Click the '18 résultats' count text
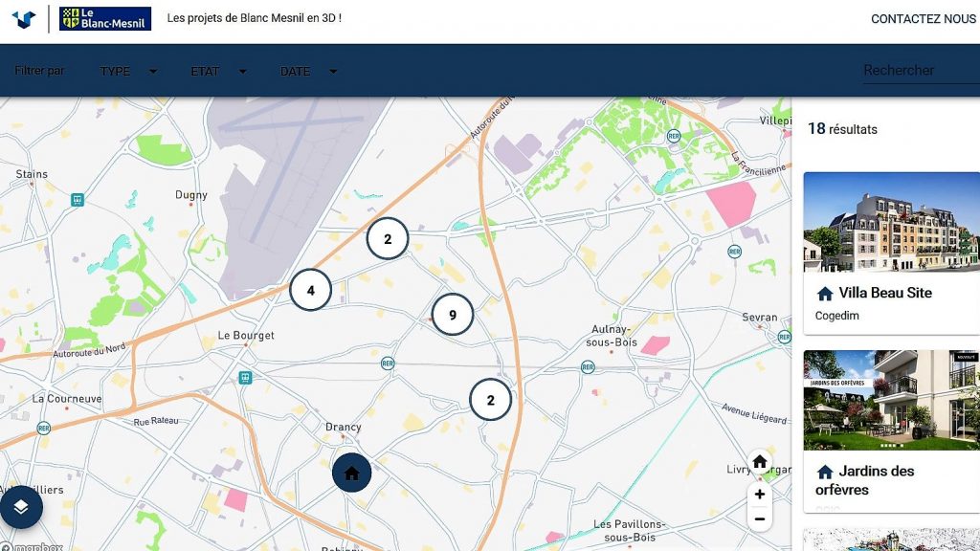Screen dimensions: 980x551 [x=842, y=129]
